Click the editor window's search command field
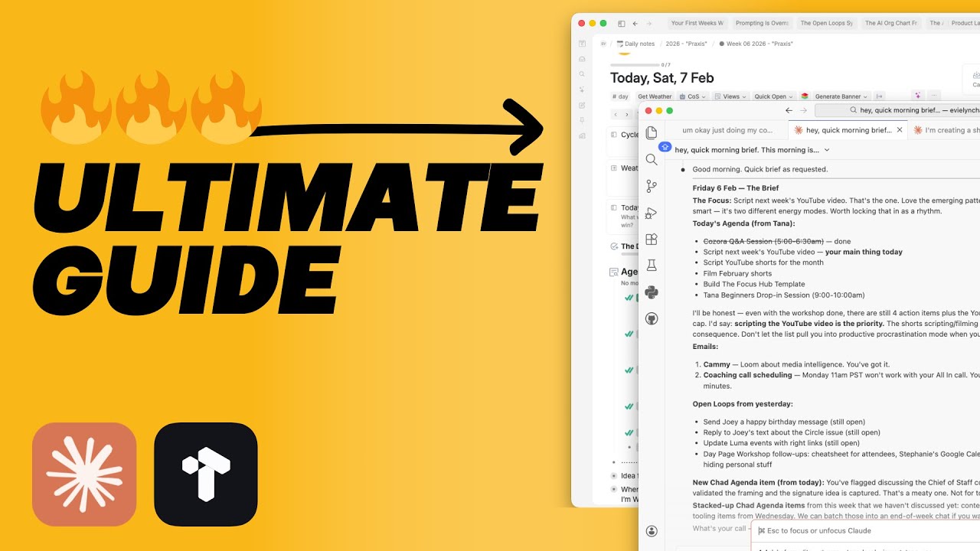The image size is (980, 551). [897, 110]
